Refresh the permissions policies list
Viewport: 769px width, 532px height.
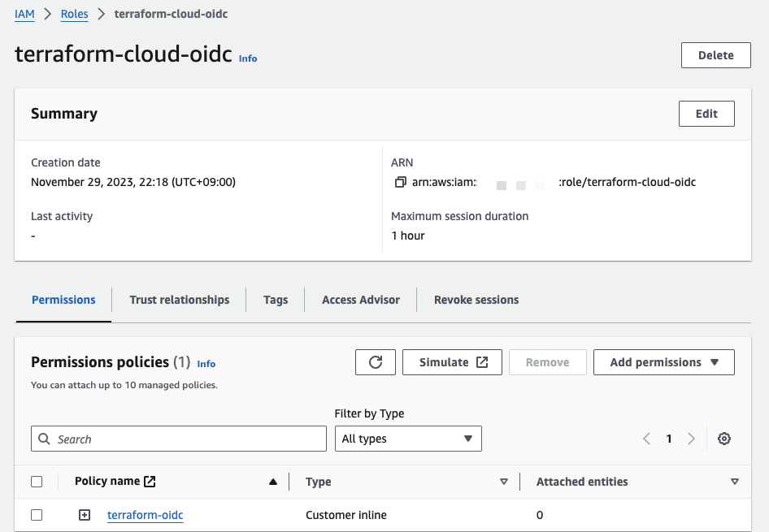pyautogui.click(x=376, y=362)
